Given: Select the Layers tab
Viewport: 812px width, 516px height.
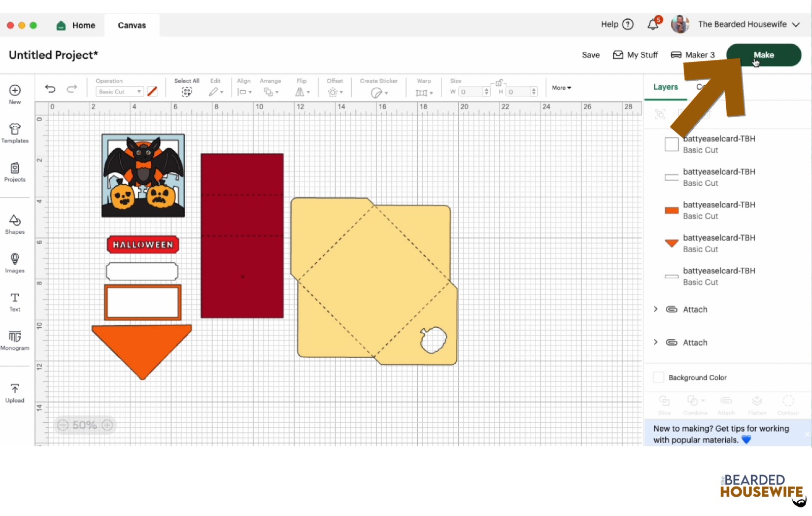Looking at the screenshot, I should (x=665, y=87).
